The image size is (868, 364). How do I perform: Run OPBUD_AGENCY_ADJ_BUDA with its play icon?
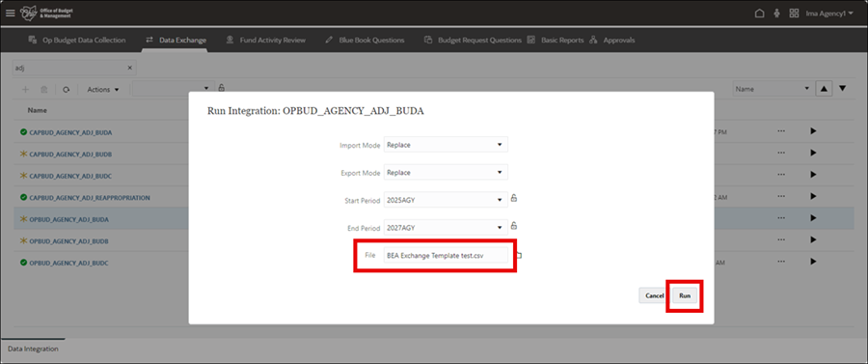point(813,218)
